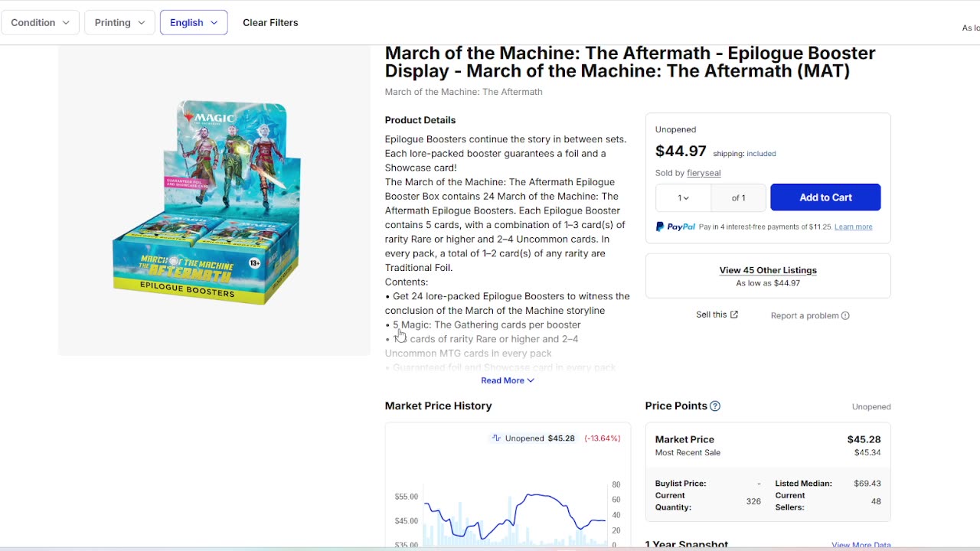Click the Price Points help question icon

tap(715, 406)
